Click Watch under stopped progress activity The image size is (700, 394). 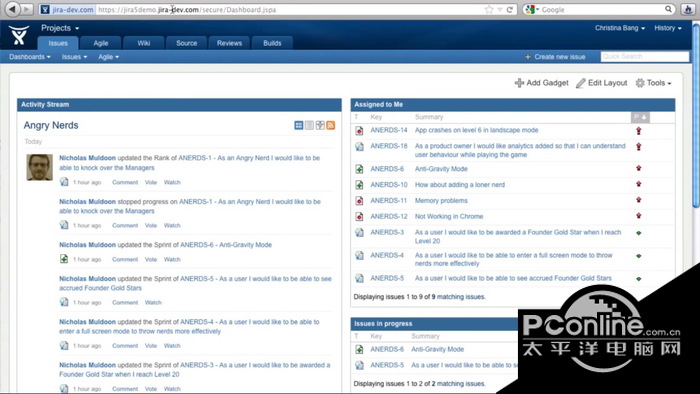click(172, 226)
